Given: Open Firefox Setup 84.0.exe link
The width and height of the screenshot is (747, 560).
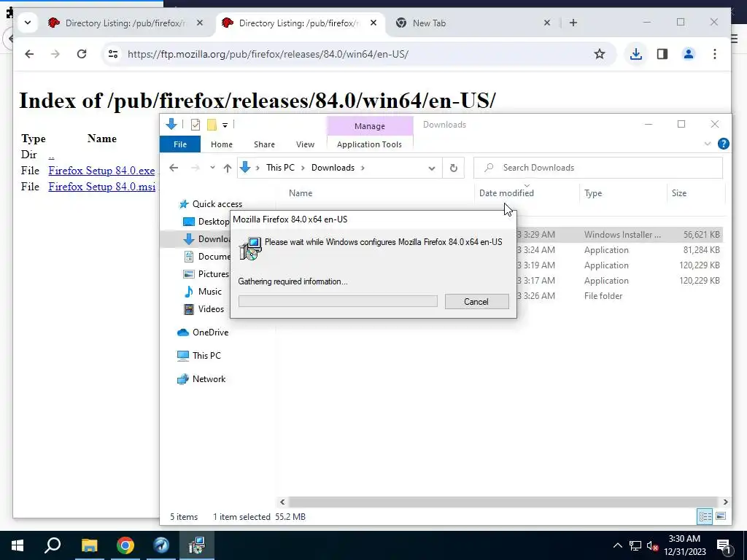Looking at the screenshot, I should pos(101,171).
